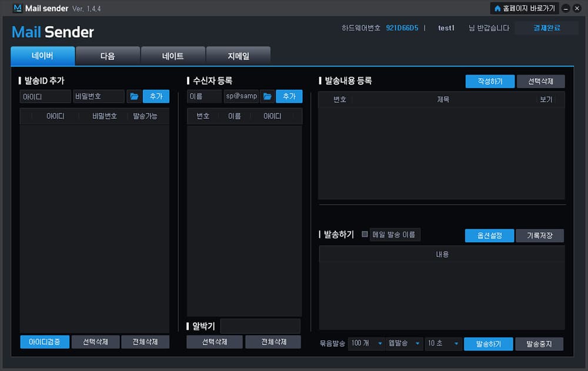Focus the 알박기 input field

coord(260,326)
